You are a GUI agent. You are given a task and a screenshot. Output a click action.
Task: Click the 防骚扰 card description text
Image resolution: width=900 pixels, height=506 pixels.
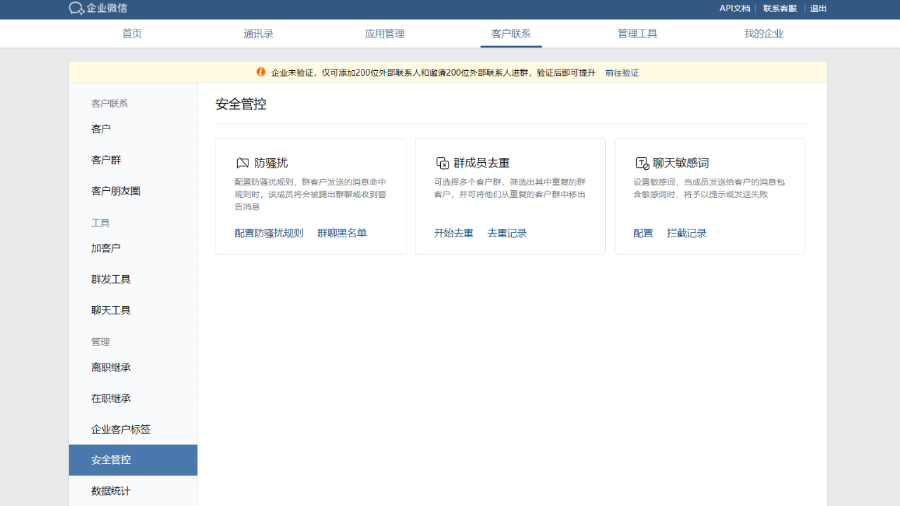click(311, 194)
